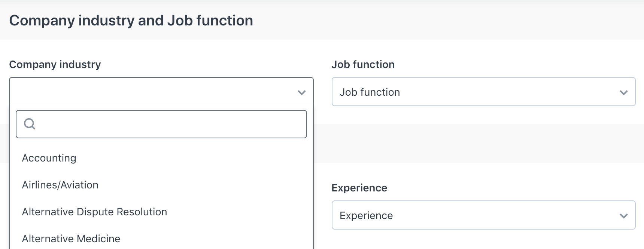Close the open Company industry select box
This screenshot has height=249, width=644.
click(161, 92)
